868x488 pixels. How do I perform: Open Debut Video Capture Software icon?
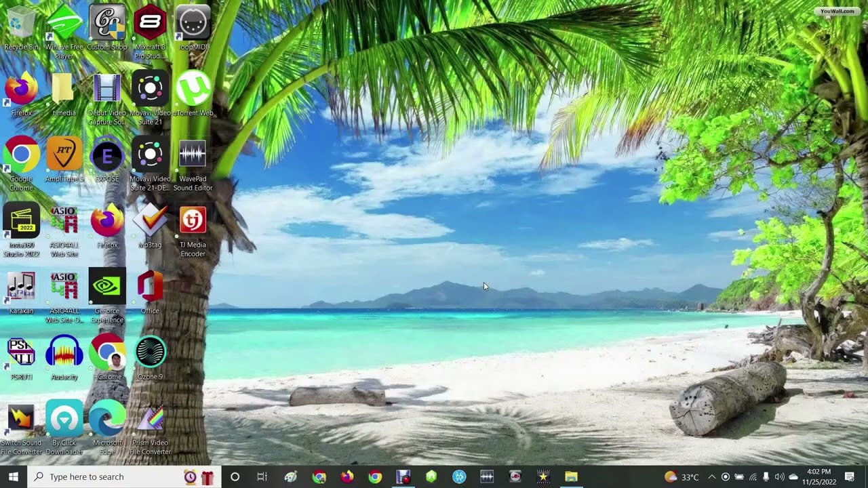pos(107,98)
